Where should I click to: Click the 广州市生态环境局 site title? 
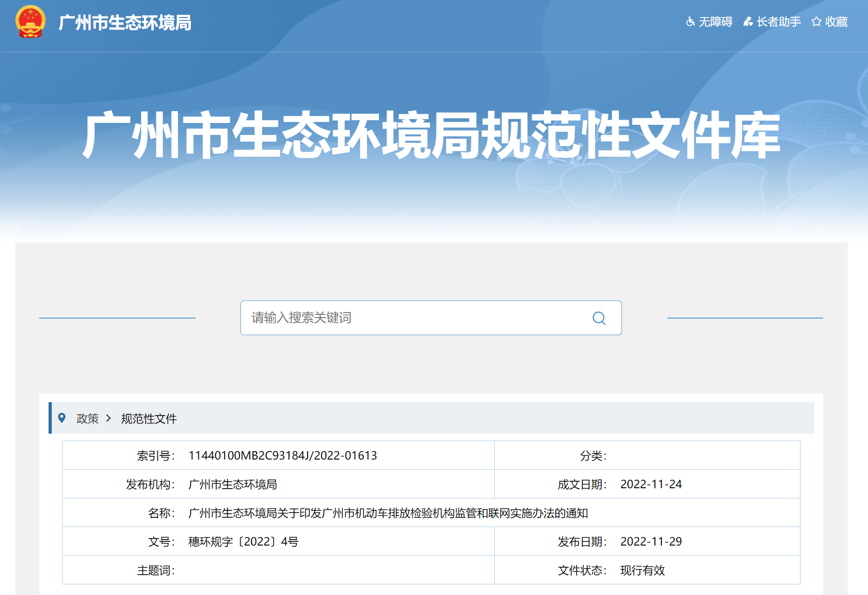(125, 23)
